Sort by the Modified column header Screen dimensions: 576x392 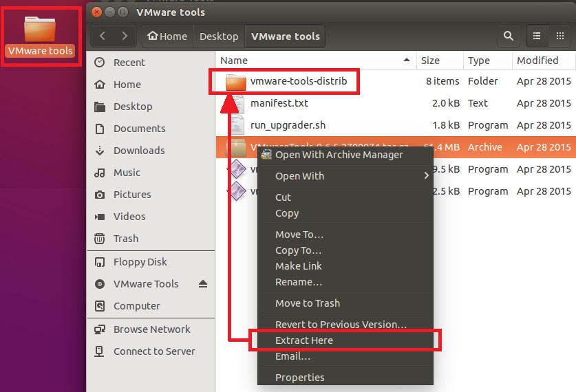(x=544, y=61)
